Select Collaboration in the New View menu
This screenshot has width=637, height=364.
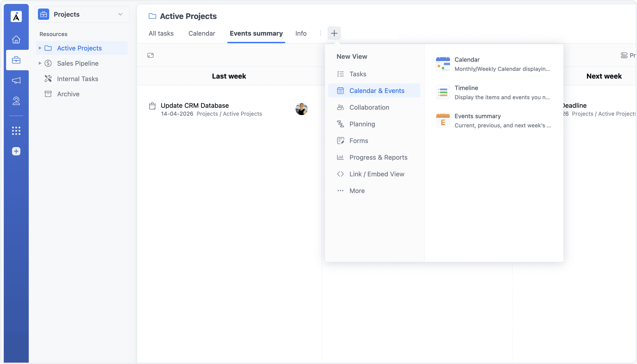[x=369, y=107]
